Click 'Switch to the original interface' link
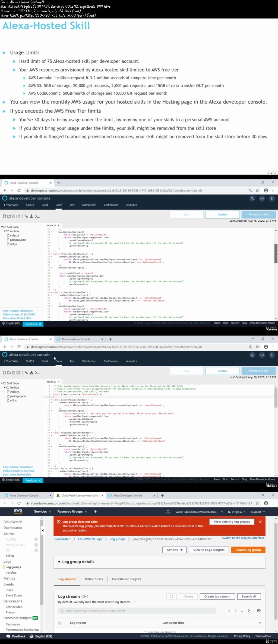Viewport: 278px width, 644px height. (244, 538)
